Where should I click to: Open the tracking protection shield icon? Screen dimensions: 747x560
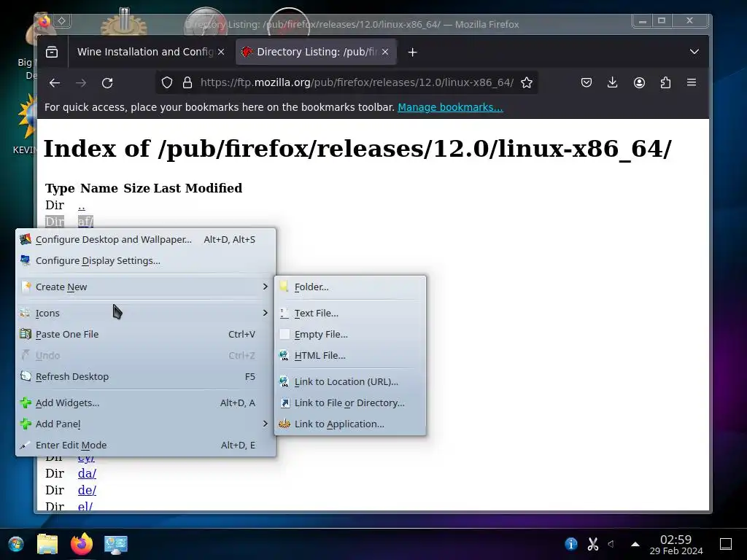point(167,83)
